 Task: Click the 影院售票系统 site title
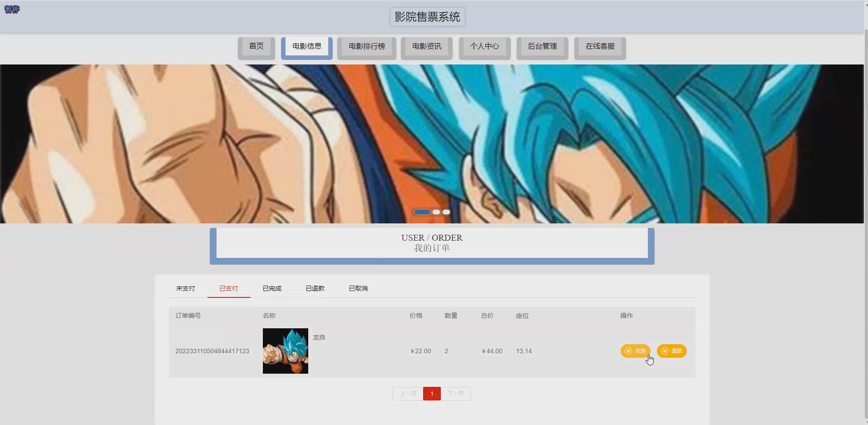pos(427,17)
